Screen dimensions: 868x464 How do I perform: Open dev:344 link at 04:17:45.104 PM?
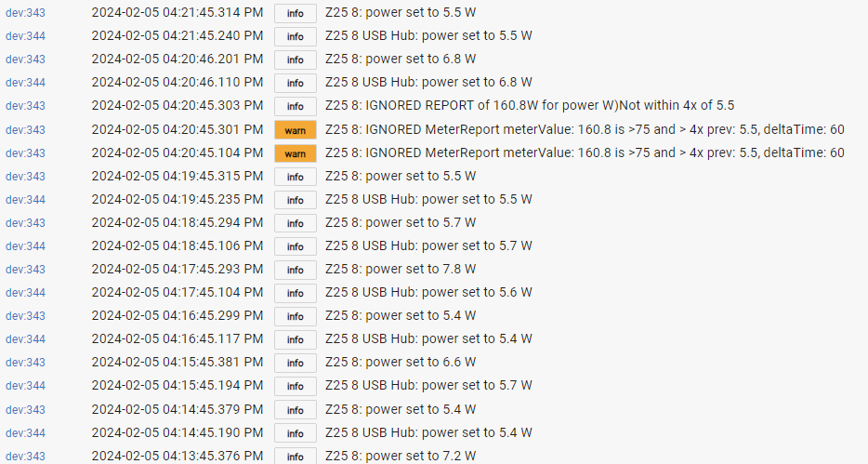[25, 293]
